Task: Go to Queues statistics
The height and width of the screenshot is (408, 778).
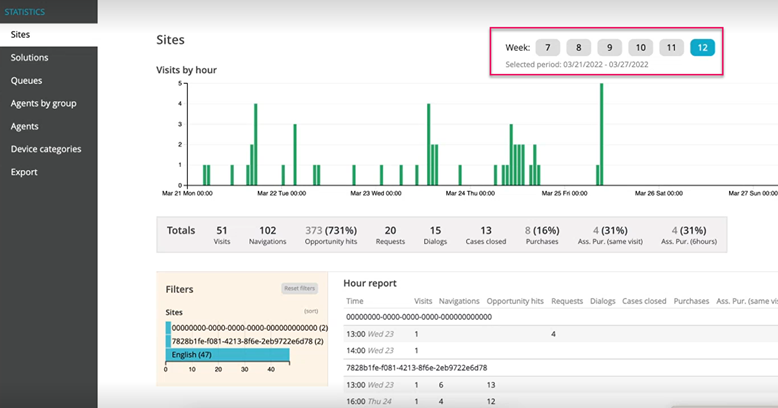Action: point(26,80)
